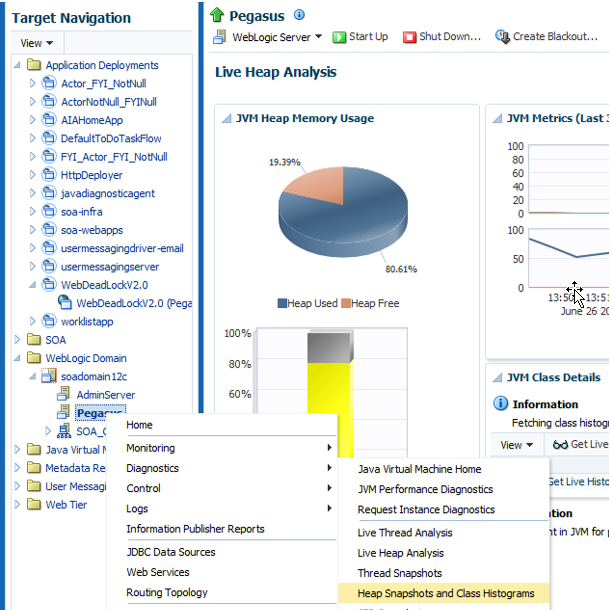Open the WebLogic Server dropdown menu
The image size is (611, 610).
(x=318, y=36)
